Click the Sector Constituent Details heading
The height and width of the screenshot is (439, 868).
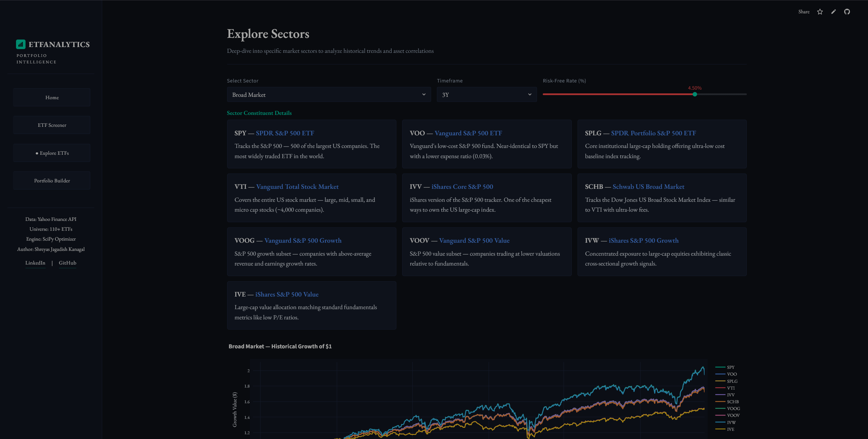pos(259,113)
